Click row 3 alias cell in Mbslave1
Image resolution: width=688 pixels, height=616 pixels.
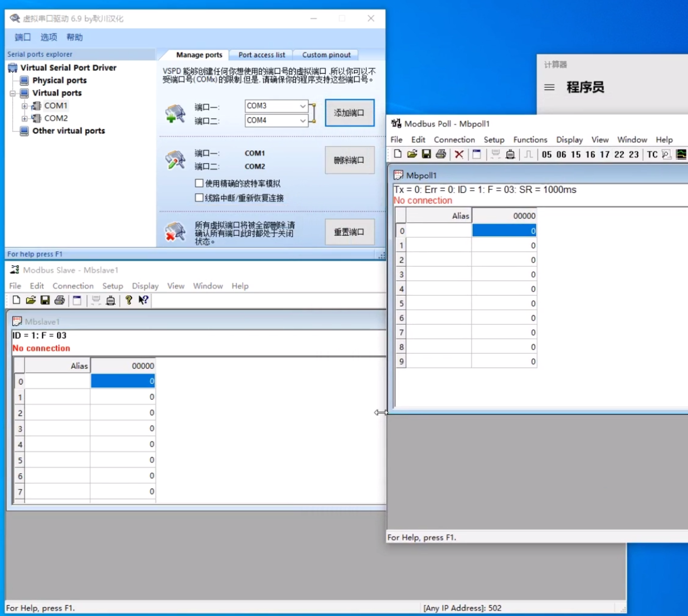[57, 428]
